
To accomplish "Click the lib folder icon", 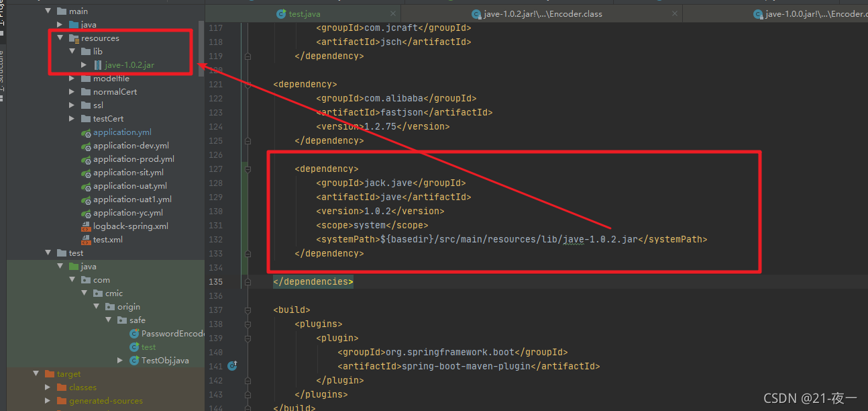I will coord(86,52).
